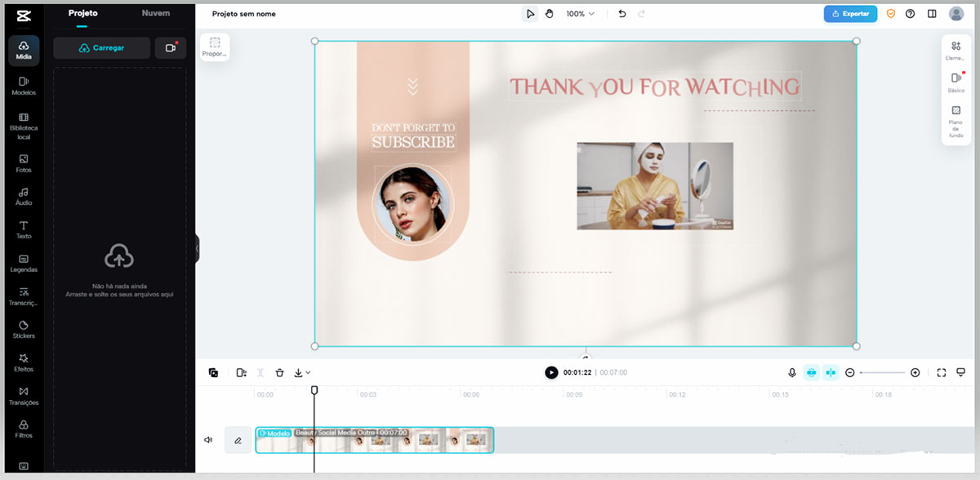Click the screen record camera button
This screenshot has width=980, height=480.
pyautogui.click(x=170, y=48)
